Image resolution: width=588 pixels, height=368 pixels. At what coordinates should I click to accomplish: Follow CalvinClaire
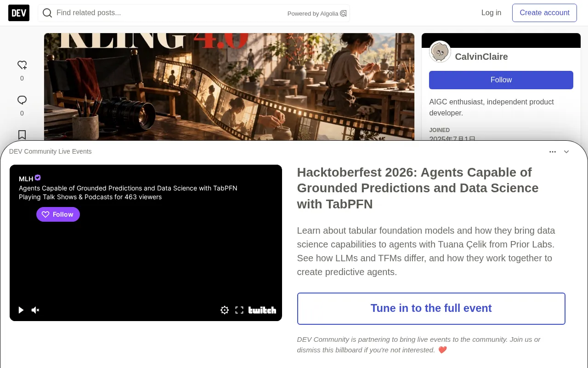pos(501,80)
